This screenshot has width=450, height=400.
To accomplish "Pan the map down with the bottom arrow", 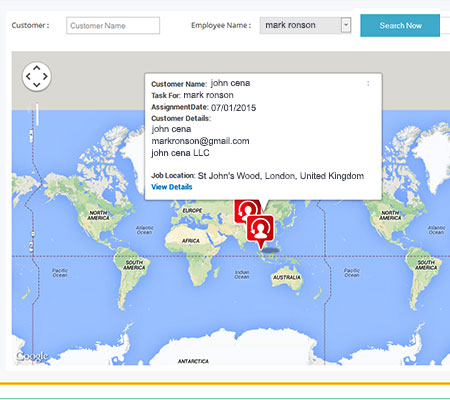I will click(x=37, y=85).
